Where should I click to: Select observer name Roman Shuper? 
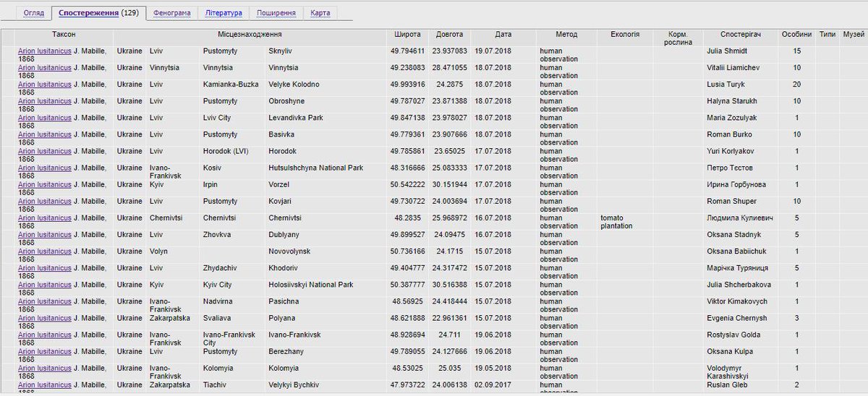[x=731, y=201]
